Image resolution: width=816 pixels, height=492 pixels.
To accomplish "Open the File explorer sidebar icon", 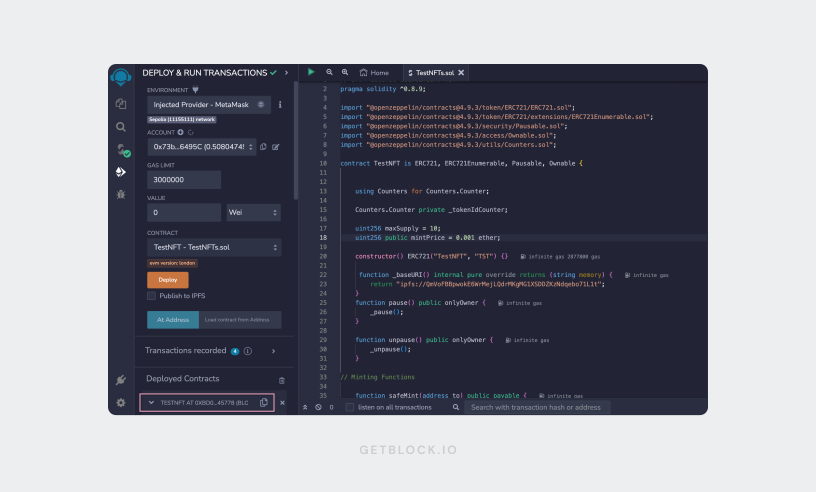I will coord(121,104).
